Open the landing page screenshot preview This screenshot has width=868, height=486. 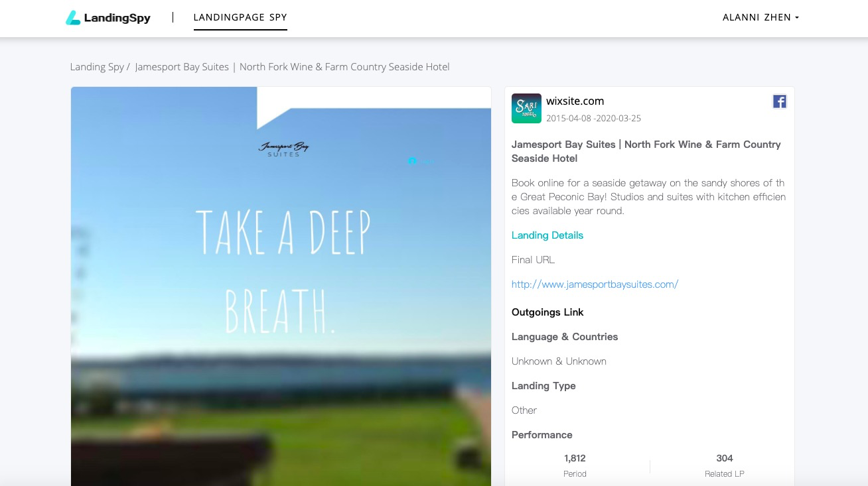point(281,286)
